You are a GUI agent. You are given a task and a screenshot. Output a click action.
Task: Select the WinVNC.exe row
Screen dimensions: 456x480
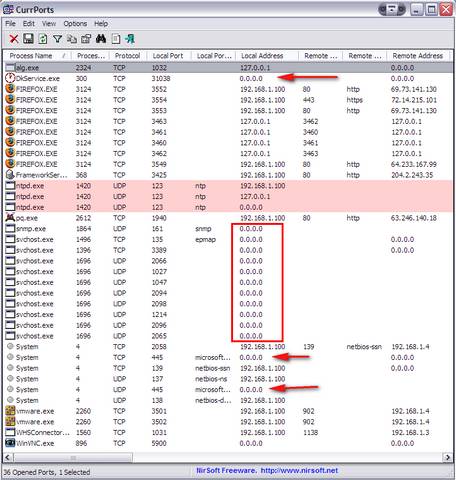click(x=228, y=443)
